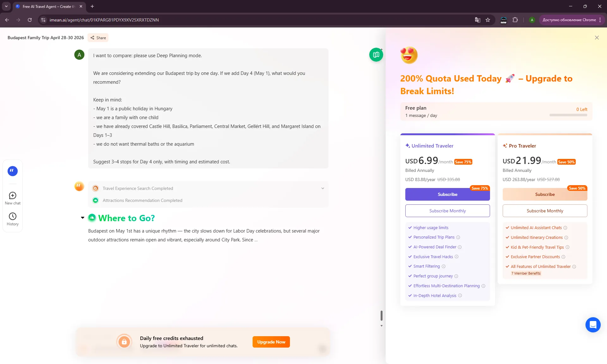Viewport: 607px width, 364px height.
Task: Click the '7 Member Benefits' label
Action: 526,273
